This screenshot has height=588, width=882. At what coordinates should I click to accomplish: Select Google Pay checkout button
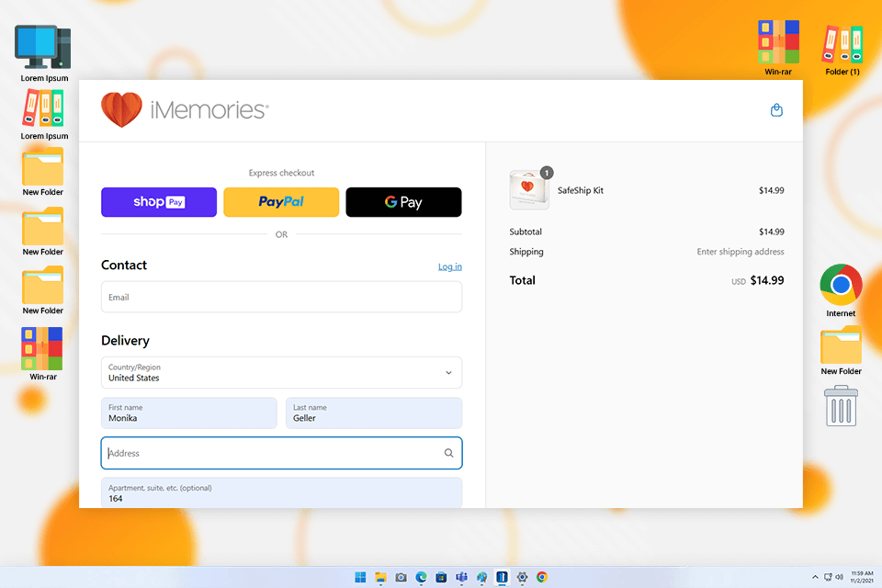pos(403,202)
